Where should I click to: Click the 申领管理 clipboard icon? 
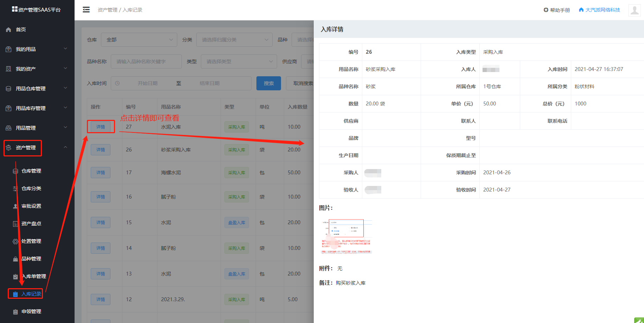(x=15, y=312)
